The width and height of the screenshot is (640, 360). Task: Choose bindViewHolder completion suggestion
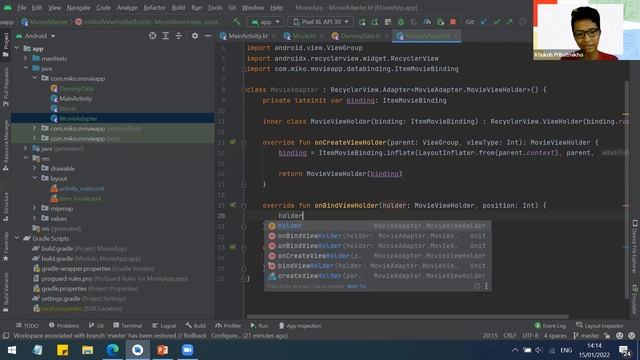[378, 266]
